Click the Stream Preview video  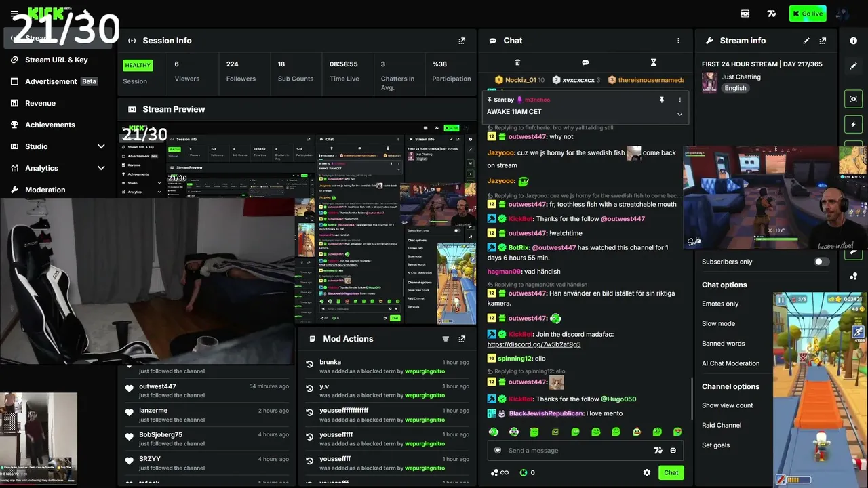[x=297, y=224]
